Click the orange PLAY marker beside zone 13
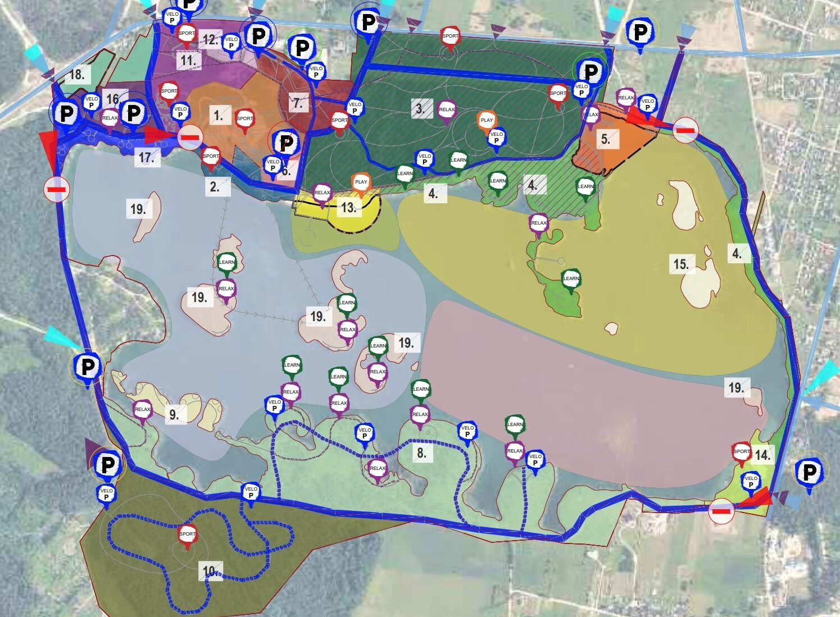The height and width of the screenshot is (617, 840). [x=361, y=182]
